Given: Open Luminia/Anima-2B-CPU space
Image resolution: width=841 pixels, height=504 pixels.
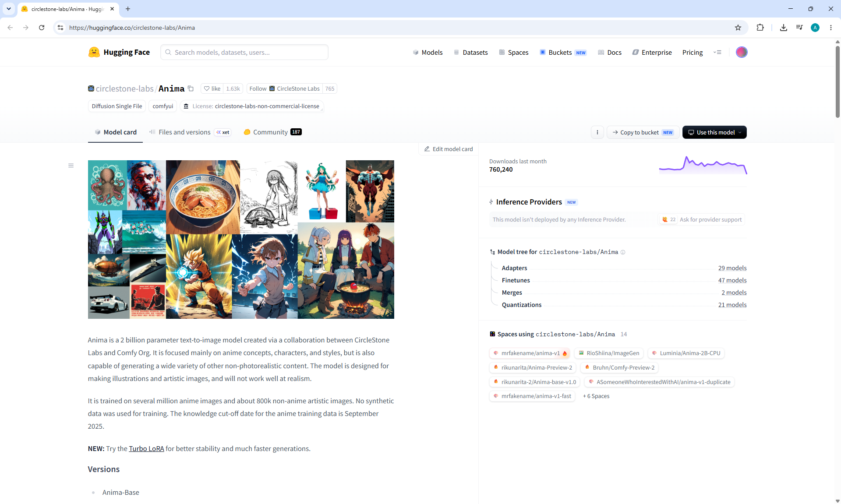Looking at the screenshot, I should click(x=686, y=353).
